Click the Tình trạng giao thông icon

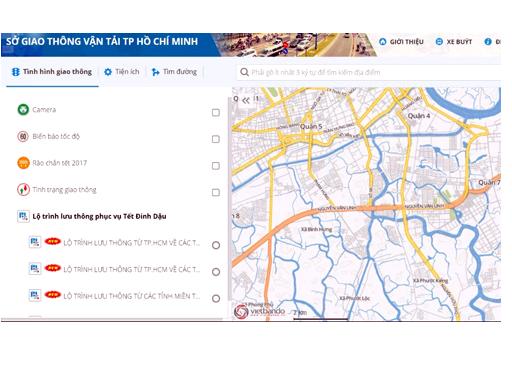[x=23, y=190]
